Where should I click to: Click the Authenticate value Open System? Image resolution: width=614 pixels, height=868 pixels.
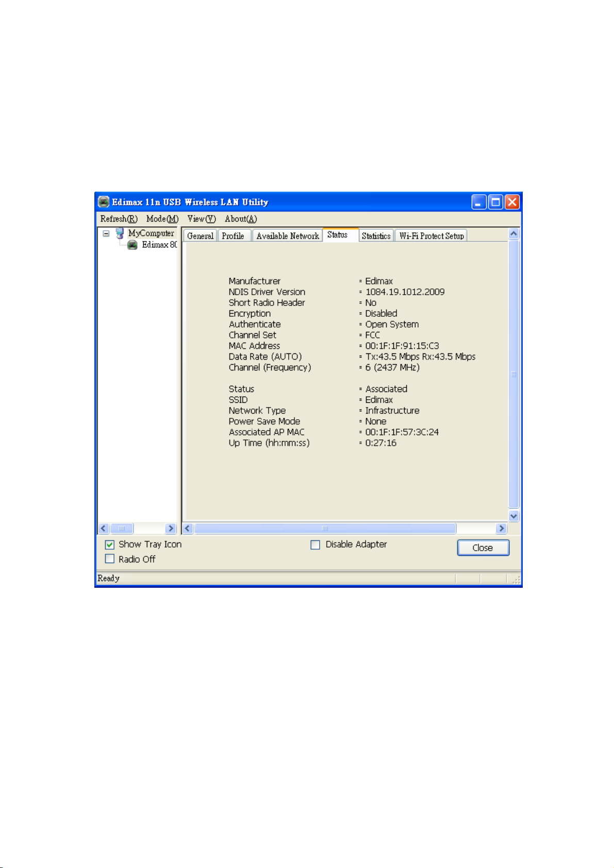pyautogui.click(x=392, y=324)
